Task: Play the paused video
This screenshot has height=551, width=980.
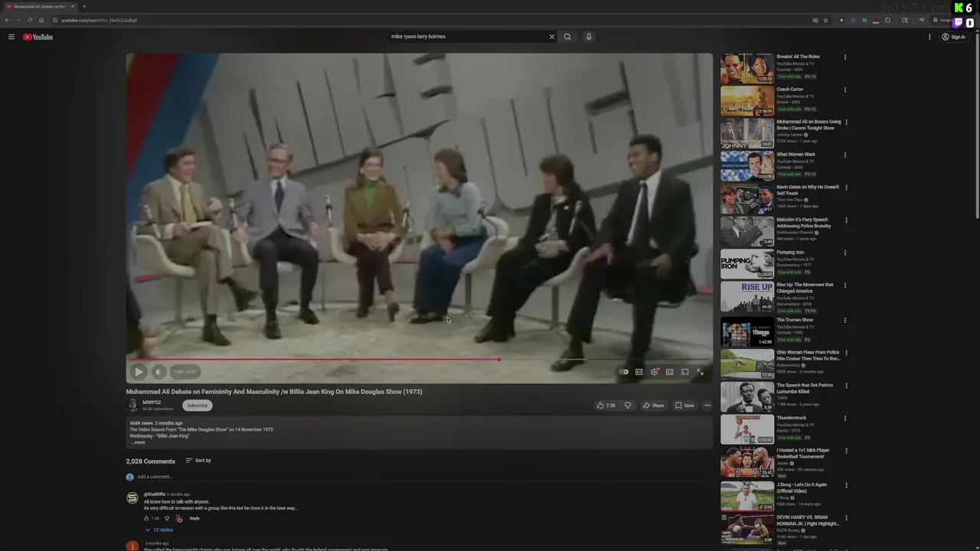Action: tap(139, 372)
